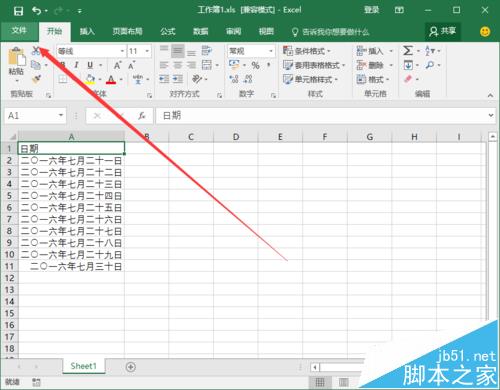Toggle align text left
The width and height of the screenshot is (500, 390).
164,65
